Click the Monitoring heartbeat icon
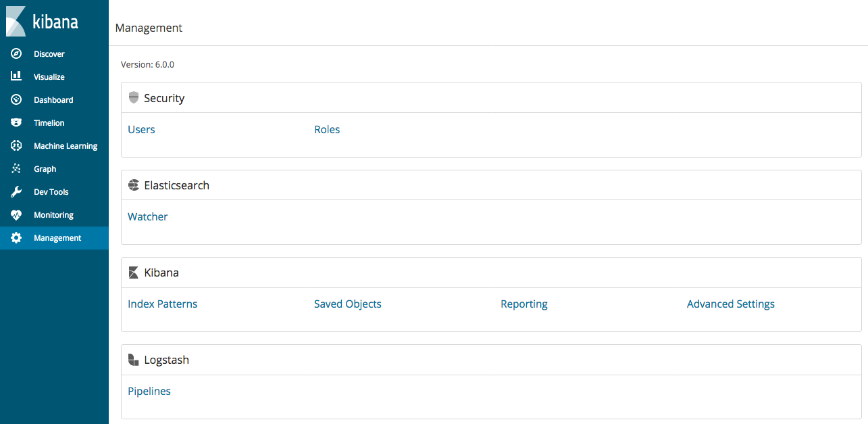The height and width of the screenshot is (424, 868). (x=16, y=214)
